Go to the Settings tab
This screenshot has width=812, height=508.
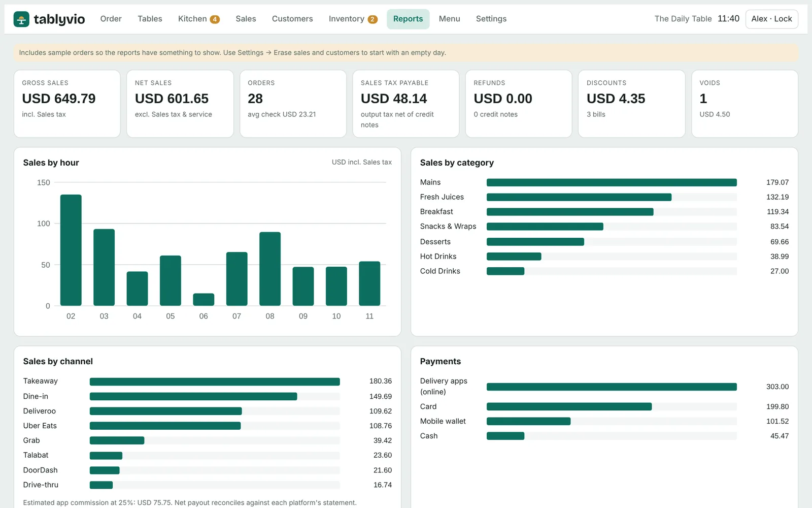pyautogui.click(x=491, y=19)
